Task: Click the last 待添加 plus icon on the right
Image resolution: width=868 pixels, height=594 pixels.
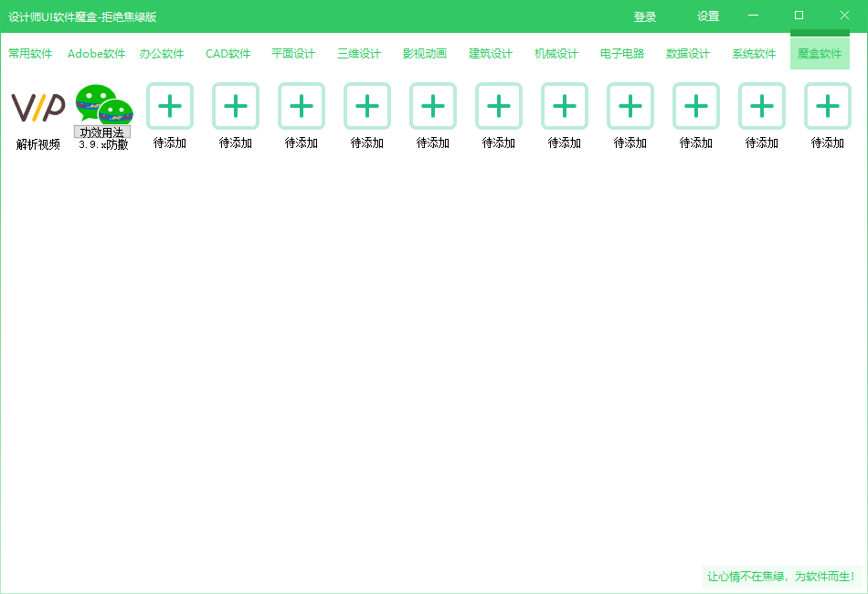Action: coord(828,107)
